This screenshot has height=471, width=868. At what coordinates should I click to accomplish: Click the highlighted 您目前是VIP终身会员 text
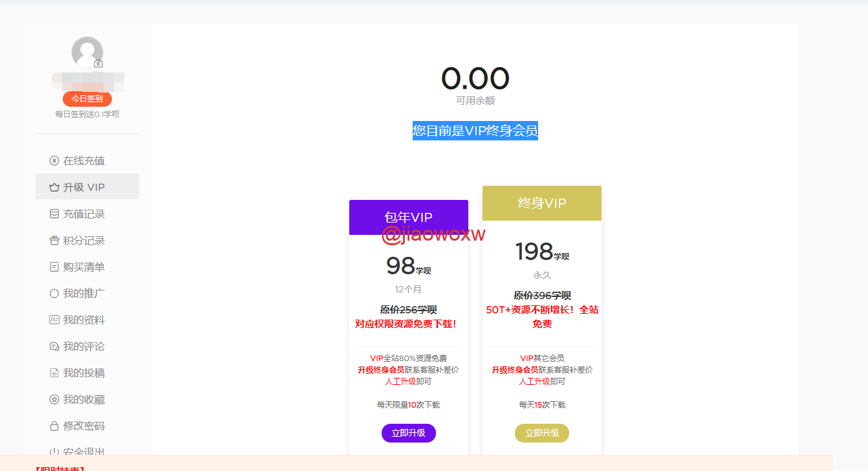[x=475, y=131]
